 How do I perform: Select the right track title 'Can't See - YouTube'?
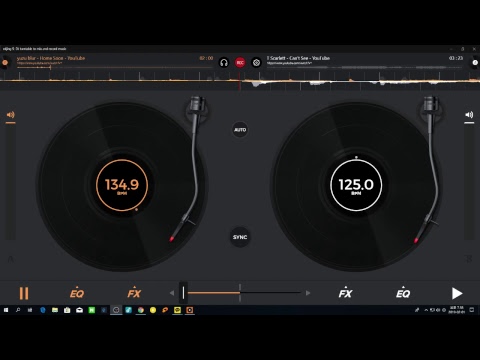[309, 58]
